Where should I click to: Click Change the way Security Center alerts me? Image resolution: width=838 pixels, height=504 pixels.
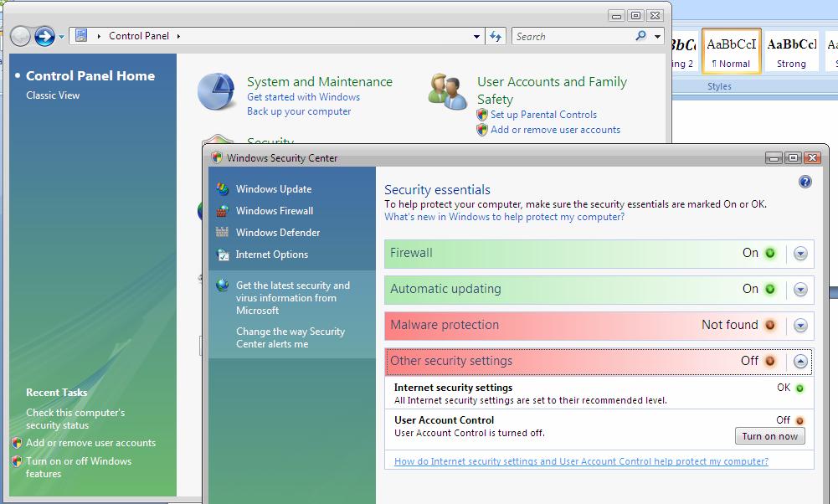pos(290,337)
